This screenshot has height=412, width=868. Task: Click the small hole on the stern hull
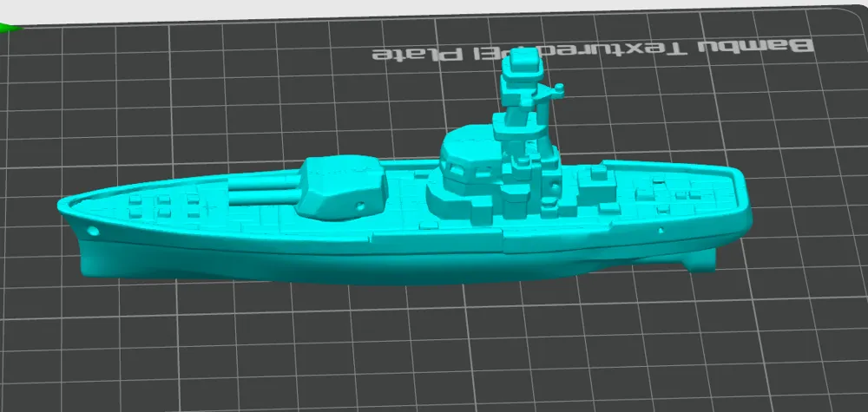point(661,231)
